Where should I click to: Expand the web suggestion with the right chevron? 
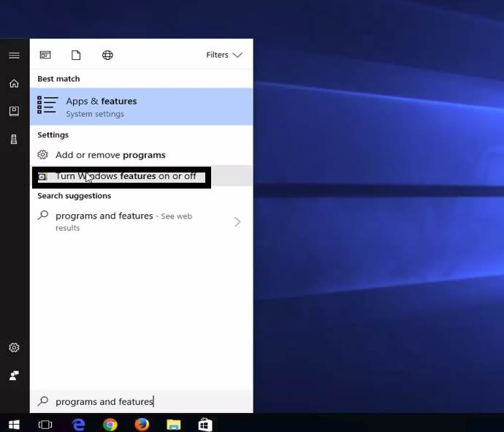point(237,221)
